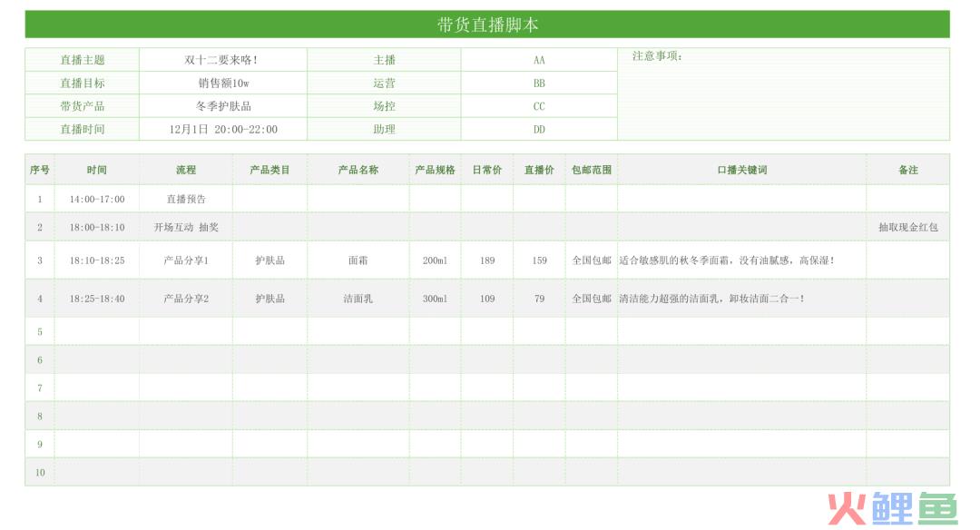Image resolution: width=980 pixels, height=530 pixels.
Task: Click the 注意事项 notes area
Action: [783, 94]
